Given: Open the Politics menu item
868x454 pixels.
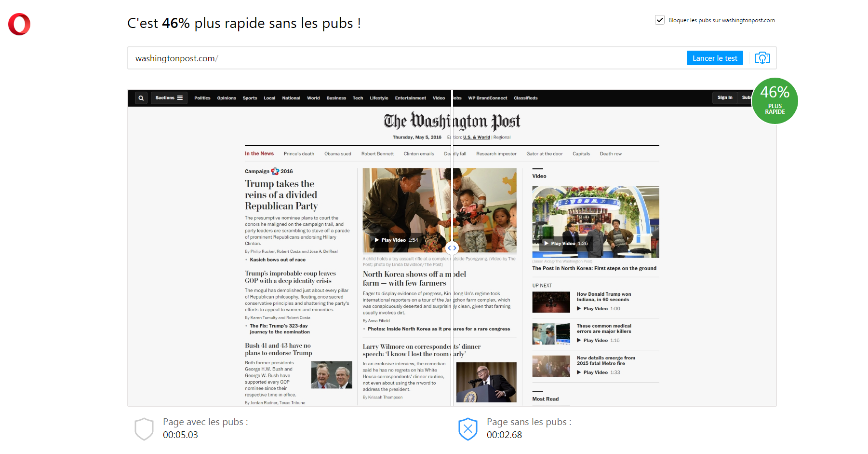Looking at the screenshot, I should click(202, 98).
